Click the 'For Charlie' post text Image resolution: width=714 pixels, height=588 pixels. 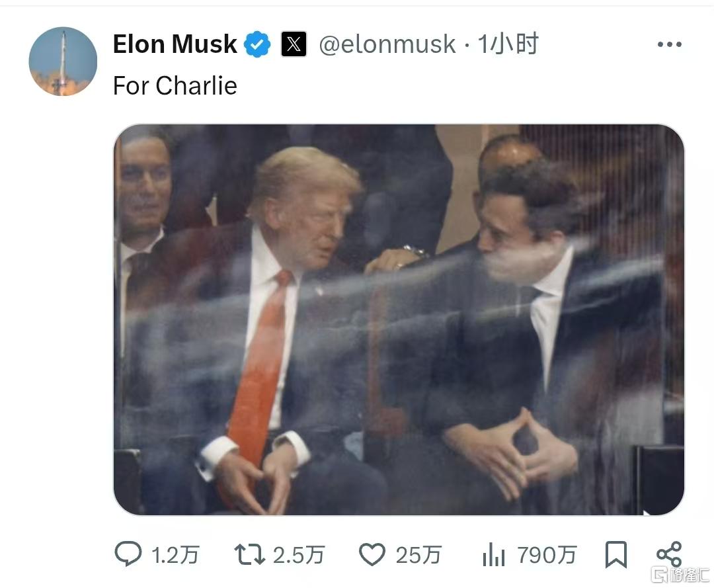pos(175,85)
